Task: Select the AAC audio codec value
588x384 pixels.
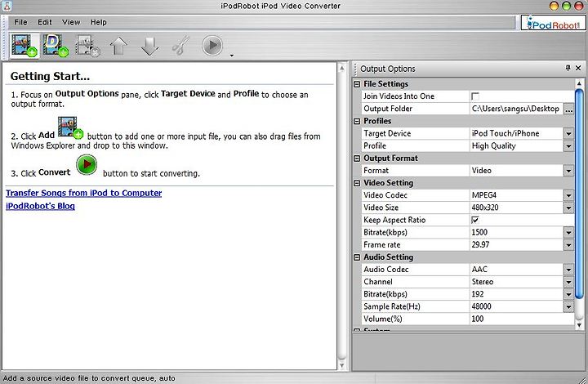Action: click(479, 270)
